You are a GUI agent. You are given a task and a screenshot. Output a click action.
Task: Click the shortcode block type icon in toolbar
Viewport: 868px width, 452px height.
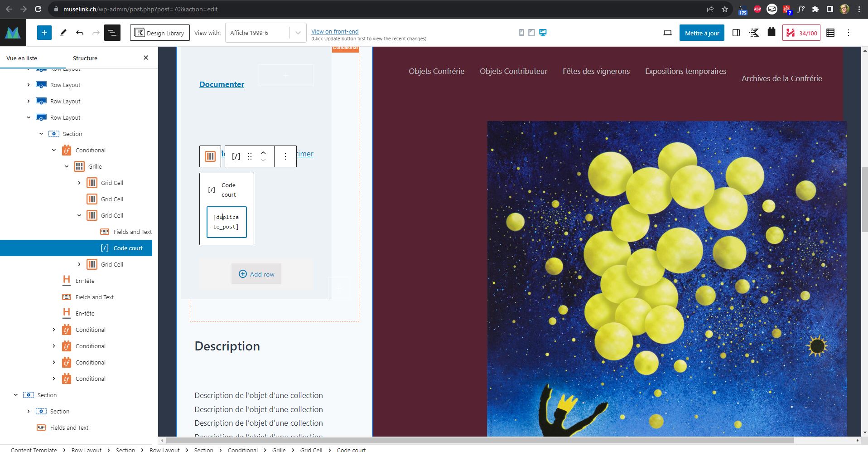pos(236,156)
